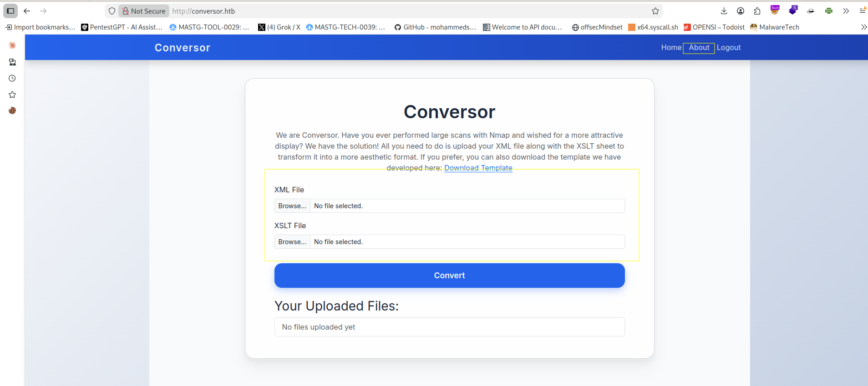Open PentestGPT bookmark
The image size is (868, 386).
[122, 27]
